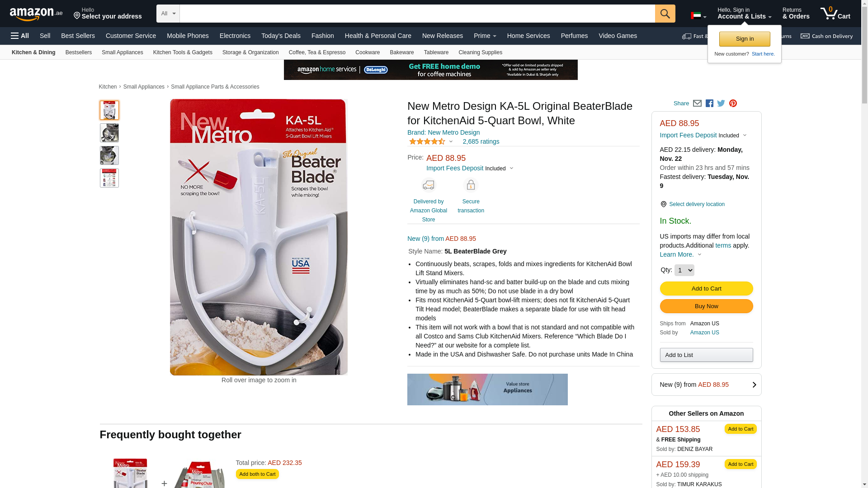Go to Amazon.ae home logo
This screenshot has width=868, height=488.
36,14
